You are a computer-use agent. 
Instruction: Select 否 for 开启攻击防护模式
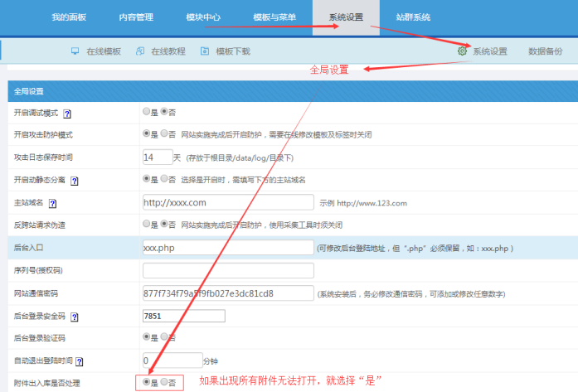(164, 133)
